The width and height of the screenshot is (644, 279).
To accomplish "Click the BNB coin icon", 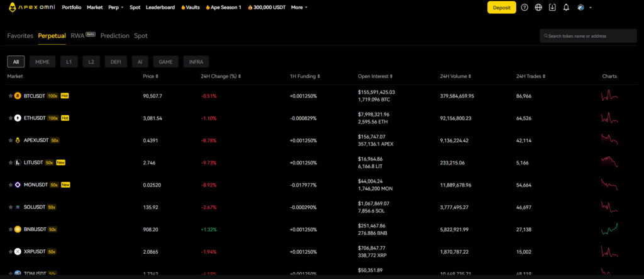I will pos(18,229).
